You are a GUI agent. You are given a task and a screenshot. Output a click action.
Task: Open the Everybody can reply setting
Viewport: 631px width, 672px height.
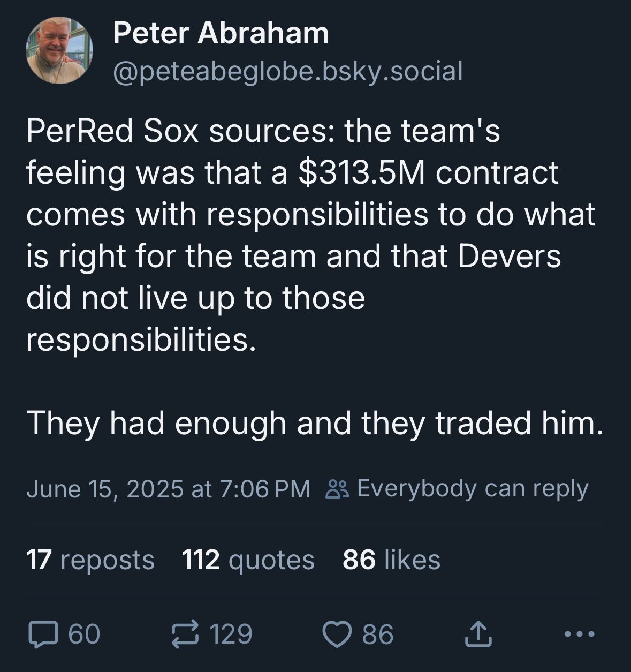[472, 488]
